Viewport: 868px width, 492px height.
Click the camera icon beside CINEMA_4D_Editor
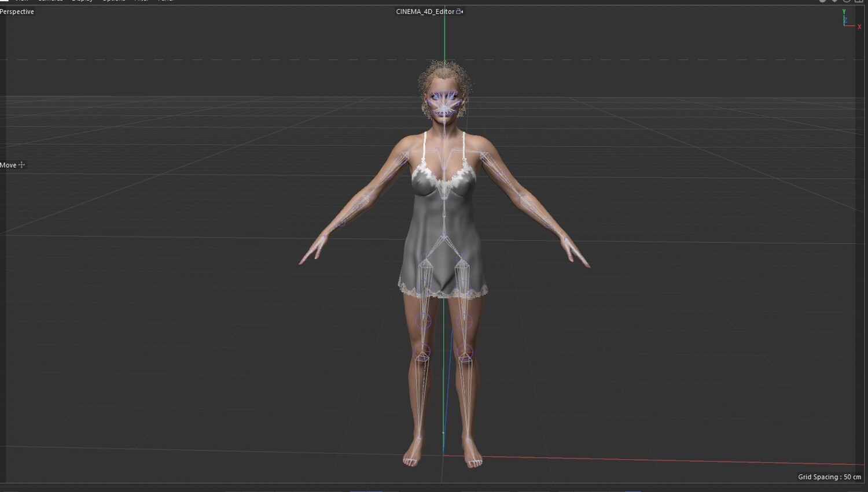point(460,12)
